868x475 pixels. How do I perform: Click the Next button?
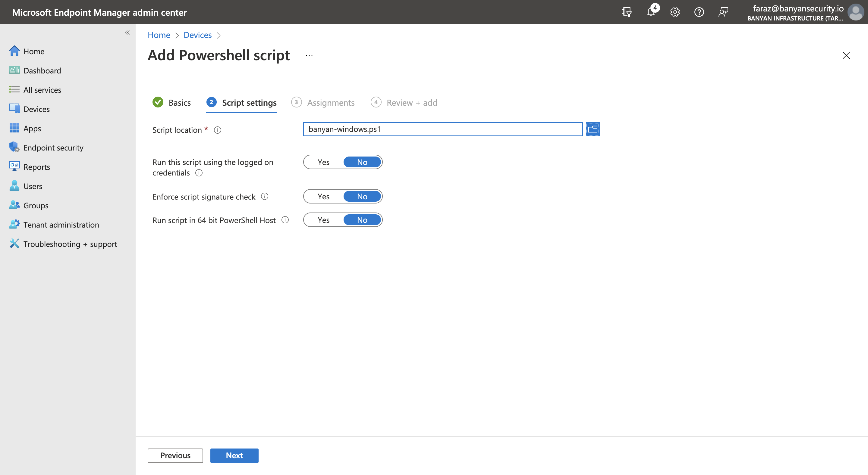pyautogui.click(x=234, y=455)
